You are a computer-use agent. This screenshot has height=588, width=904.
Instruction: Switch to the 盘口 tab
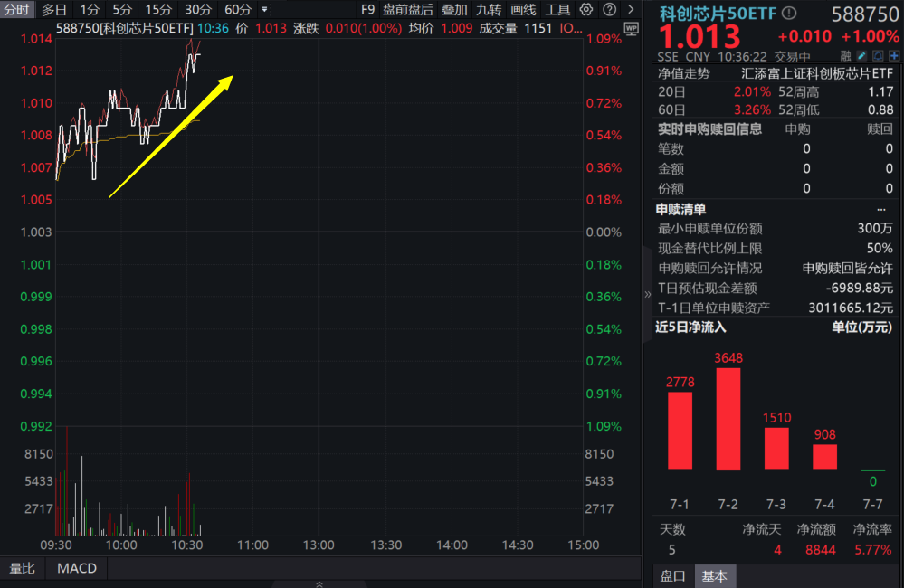(672, 575)
